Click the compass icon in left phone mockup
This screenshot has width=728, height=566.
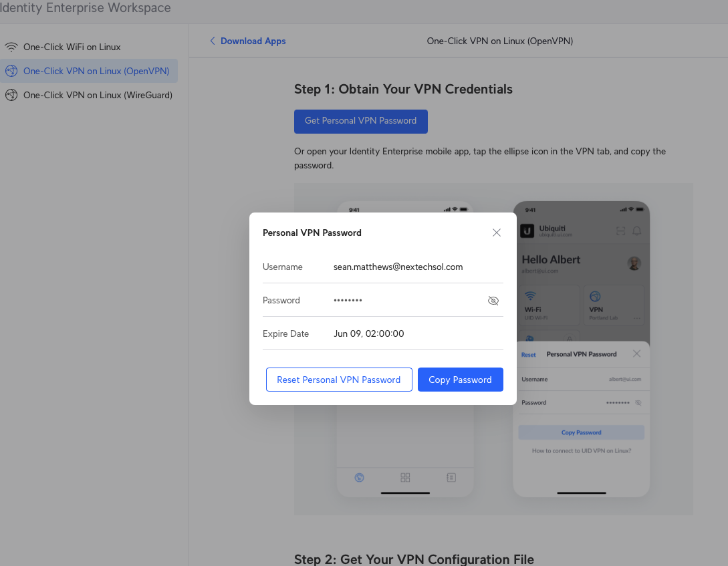[x=360, y=477]
